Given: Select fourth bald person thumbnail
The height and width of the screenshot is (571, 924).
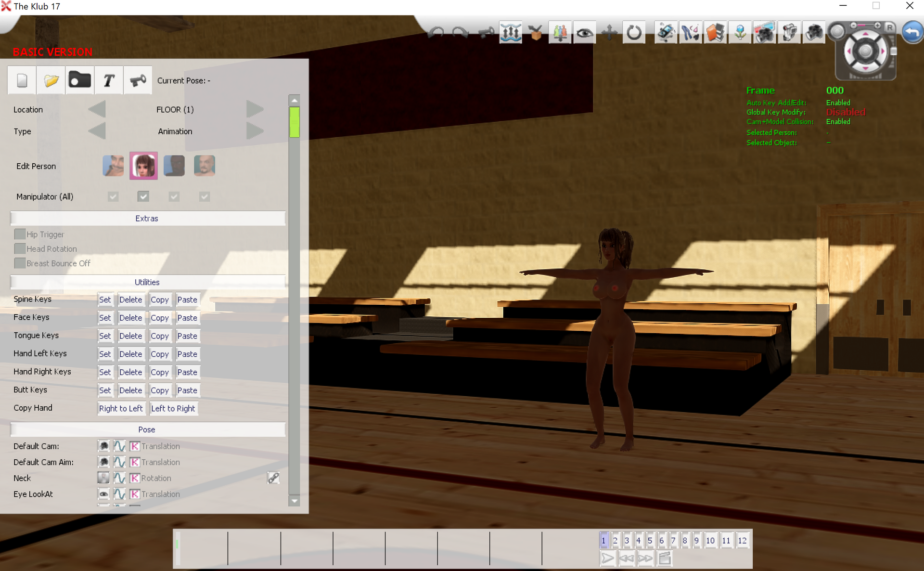Looking at the screenshot, I should 205,166.
